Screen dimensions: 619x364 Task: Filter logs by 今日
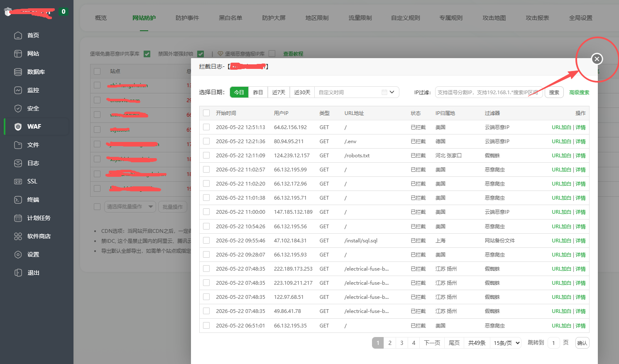click(x=239, y=92)
